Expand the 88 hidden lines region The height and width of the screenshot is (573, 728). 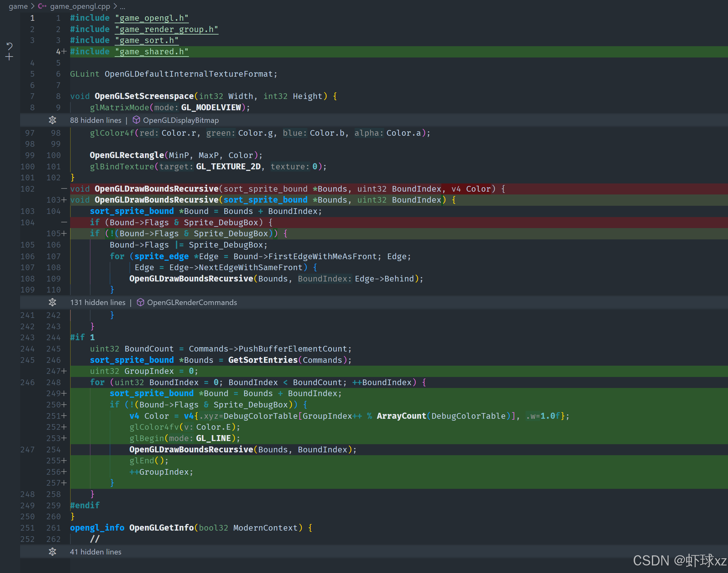pyautogui.click(x=96, y=120)
